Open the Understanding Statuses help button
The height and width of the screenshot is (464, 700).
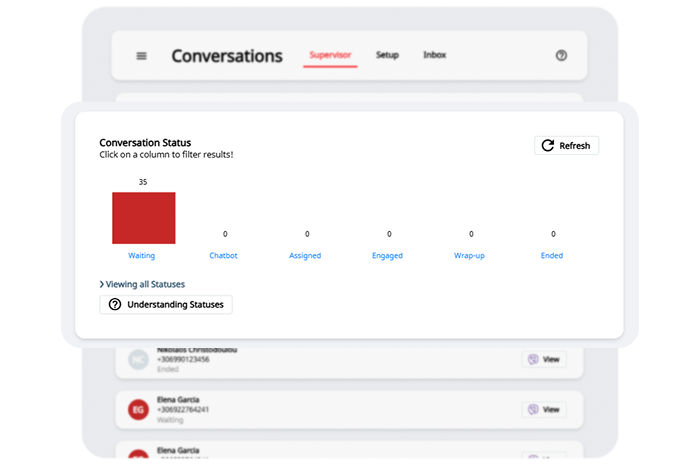point(166,304)
